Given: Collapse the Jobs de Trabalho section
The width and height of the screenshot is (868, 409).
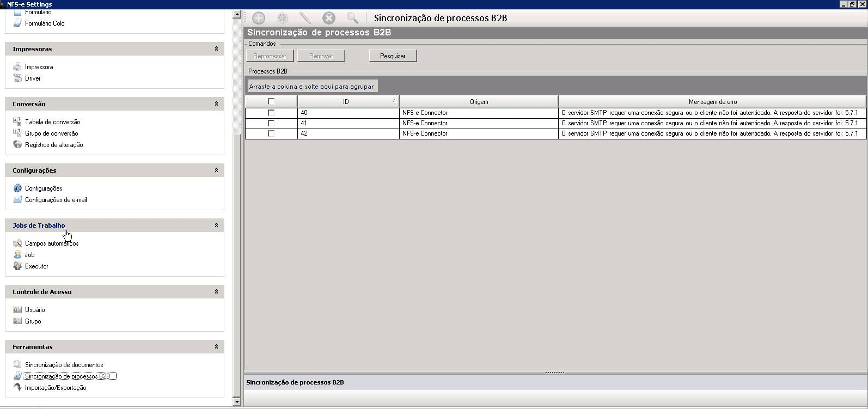Looking at the screenshot, I should pyautogui.click(x=216, y=225).
